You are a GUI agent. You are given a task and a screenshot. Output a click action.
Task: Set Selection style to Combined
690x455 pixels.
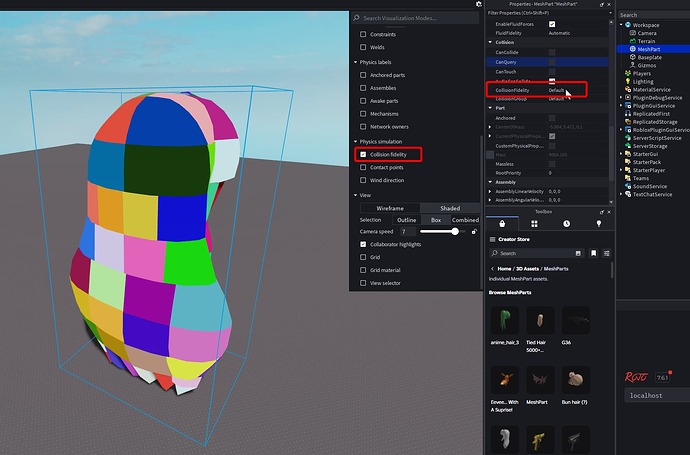tap(465, 220)
